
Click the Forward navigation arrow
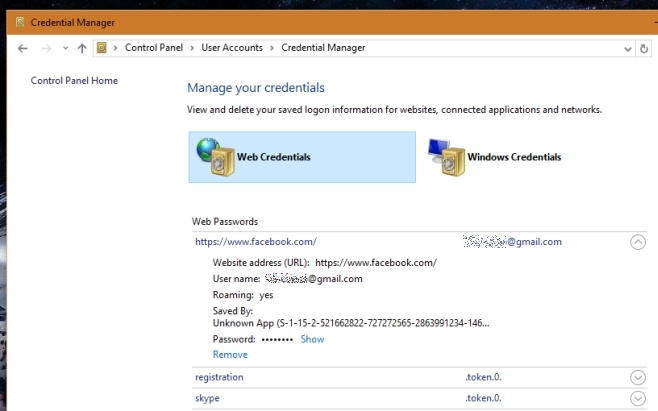coord(46,48)
